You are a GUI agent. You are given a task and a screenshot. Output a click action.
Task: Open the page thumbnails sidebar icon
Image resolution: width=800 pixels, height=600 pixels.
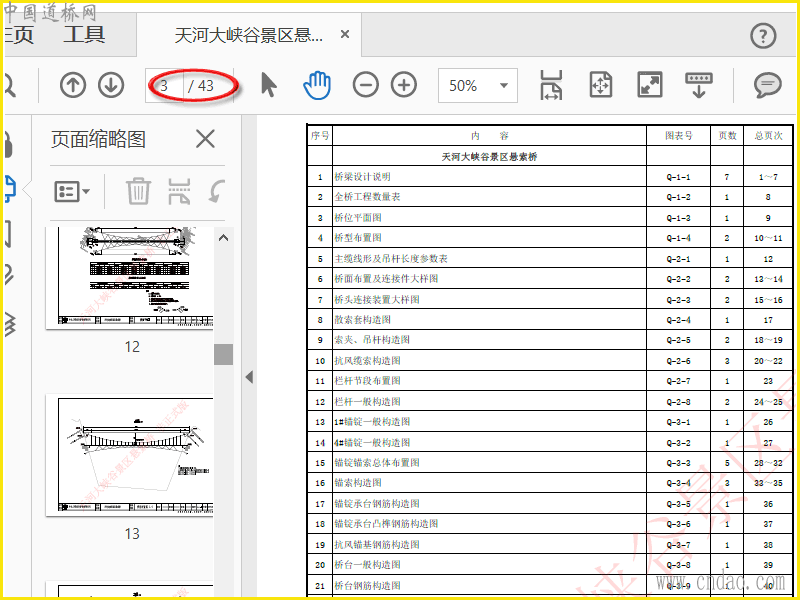[10, 188]
